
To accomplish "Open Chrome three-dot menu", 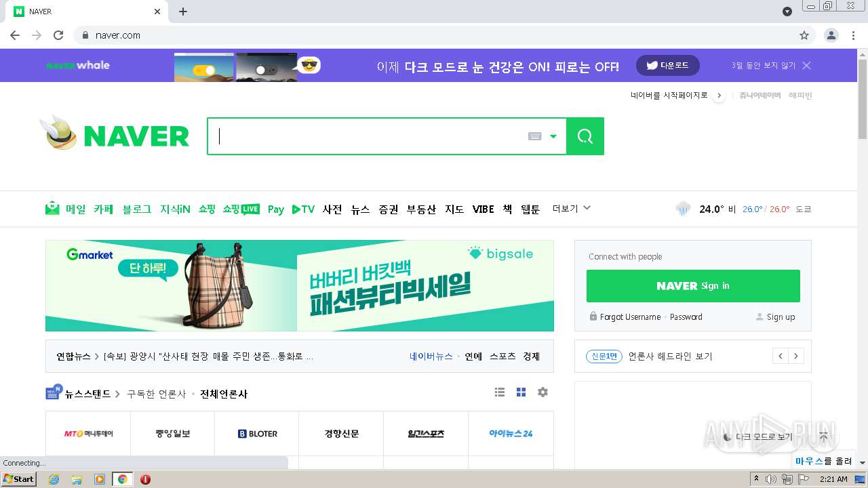I will 853,35.
